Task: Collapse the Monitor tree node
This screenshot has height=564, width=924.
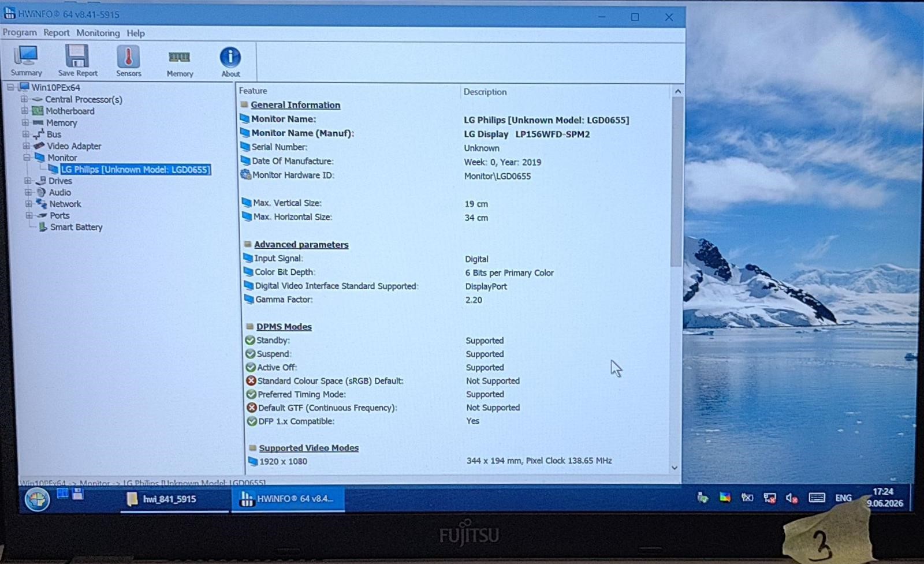Action: click(x=27, y=157)
